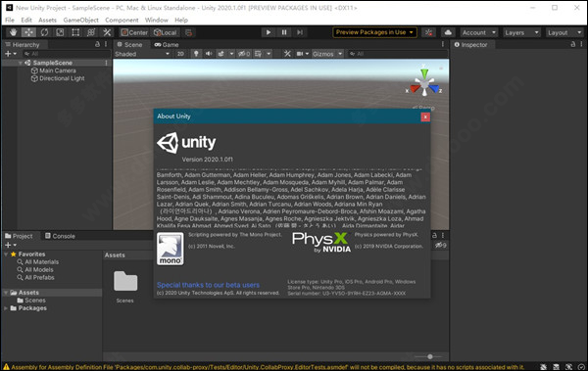Start Play mode
588x371 pixels.
click(269, 32)
